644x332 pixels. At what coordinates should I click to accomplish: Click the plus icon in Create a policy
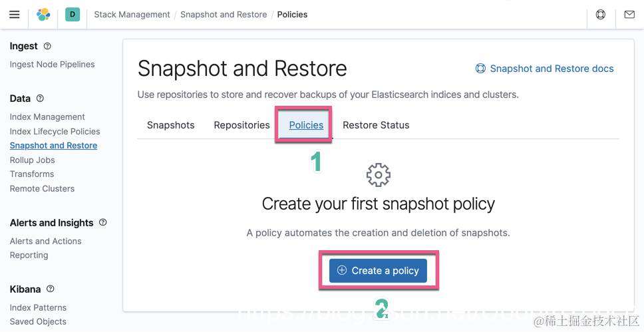tap(342, 270)
